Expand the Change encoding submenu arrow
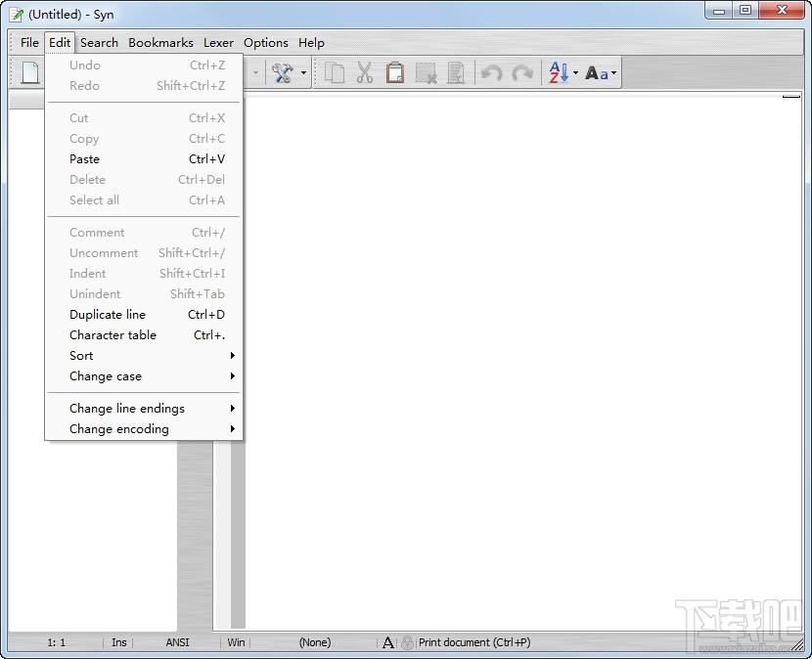Image resolution: width=812 pixels, height=659 pixels. click(233, 428)
